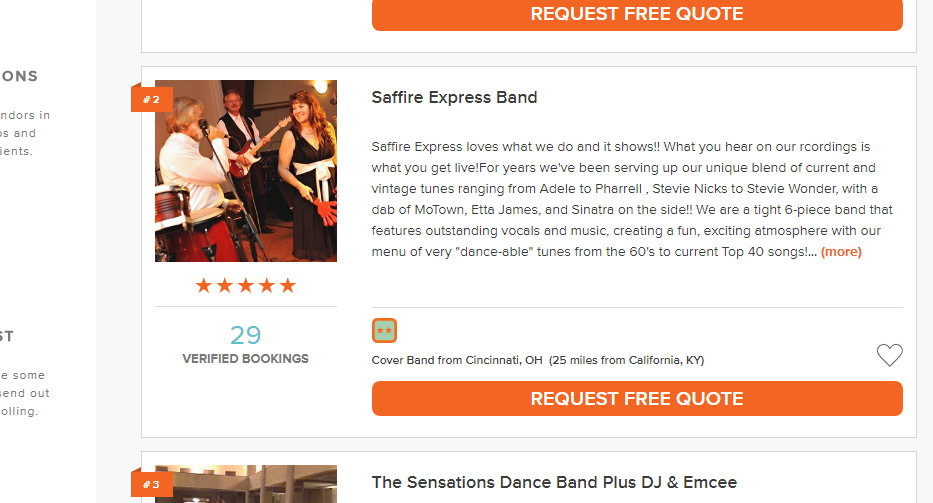The width and height of the screenshot is (933, 503).
Task: Open The Sensations Dance Band thumbnail image
Action: point(246,484)
